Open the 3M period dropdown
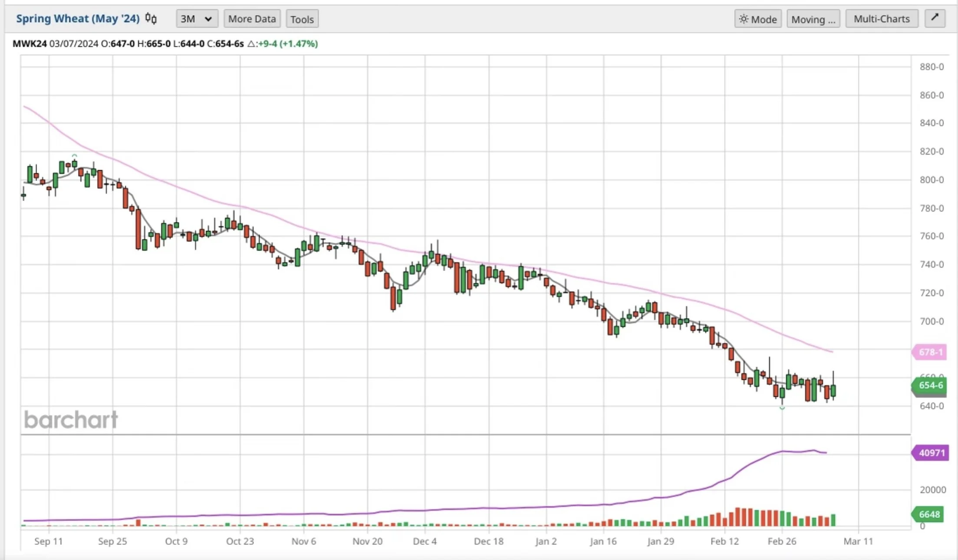 pyautogui.click(x=196, y=19)
